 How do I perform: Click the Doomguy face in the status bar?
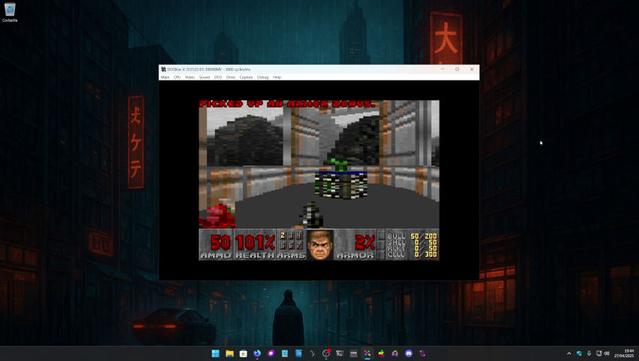[320, 244]
